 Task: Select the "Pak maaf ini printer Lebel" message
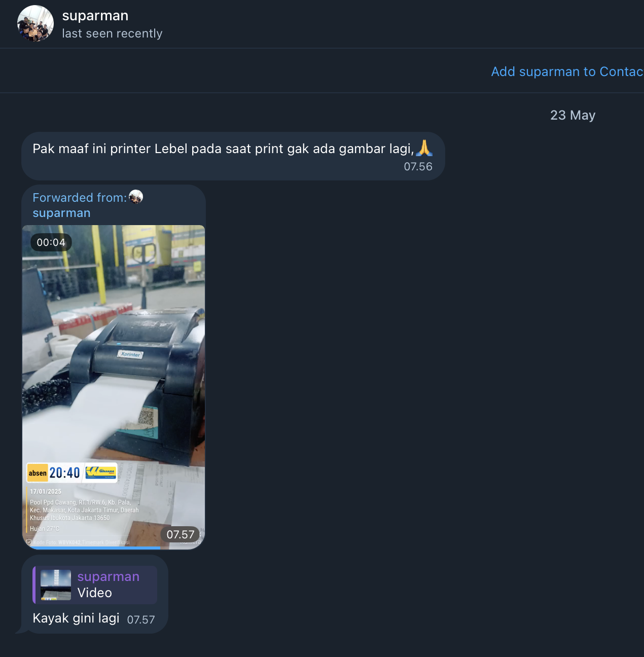coord(233,156)
